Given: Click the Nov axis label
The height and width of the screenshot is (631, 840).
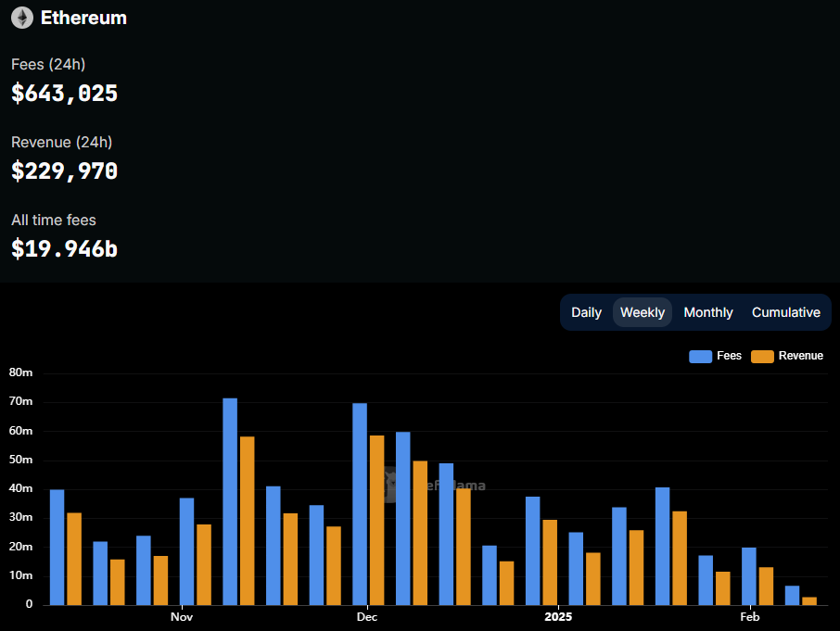Looking at the screenshot, I should pyautogui.click(x=182, y=617).
